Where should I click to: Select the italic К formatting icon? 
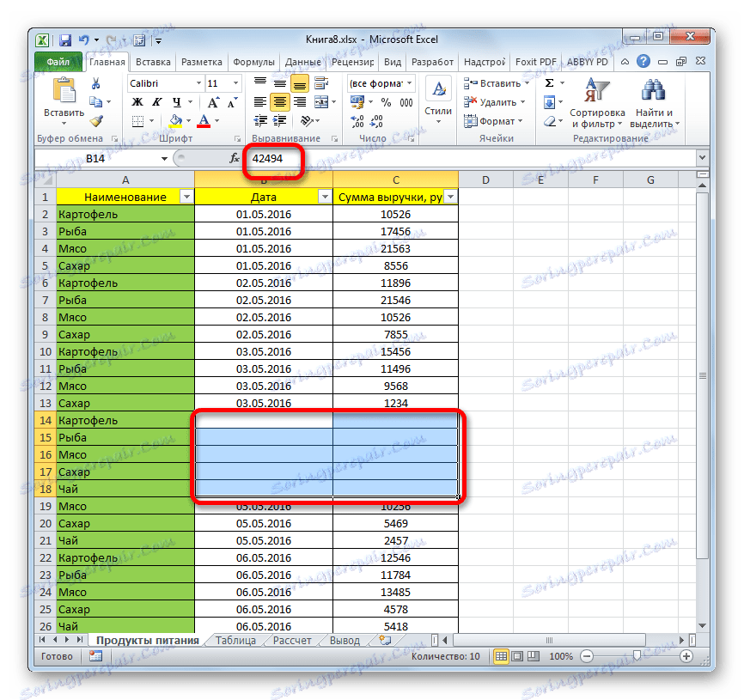tap(156, 102)
